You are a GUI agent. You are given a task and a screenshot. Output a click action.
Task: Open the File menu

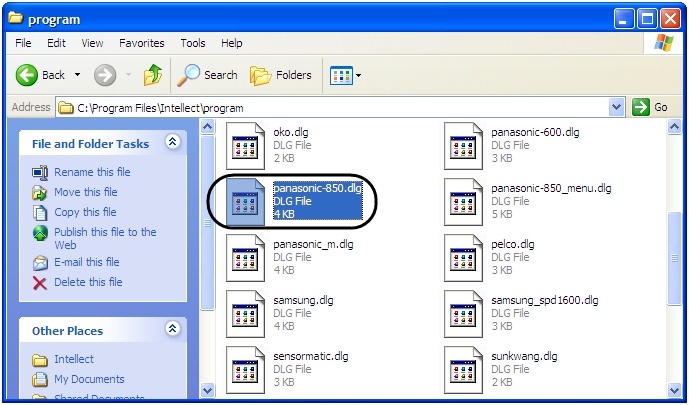point(23,43)
